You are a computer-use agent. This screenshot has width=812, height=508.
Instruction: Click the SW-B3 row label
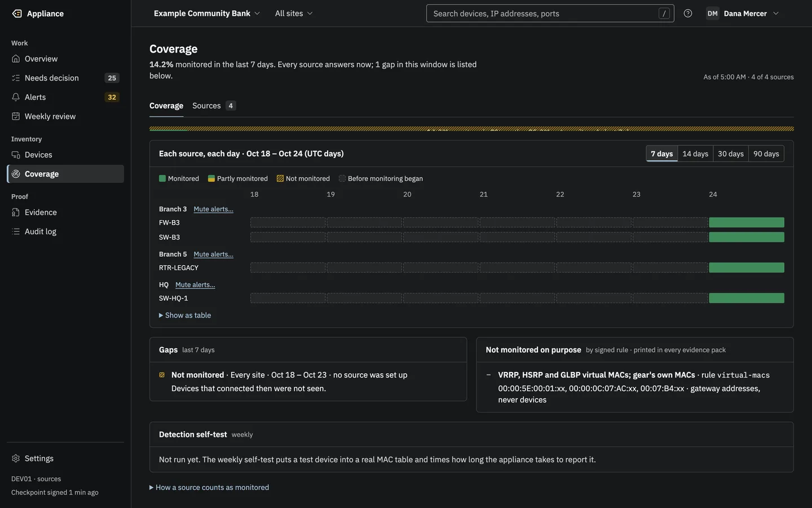(x=169, y=237)
